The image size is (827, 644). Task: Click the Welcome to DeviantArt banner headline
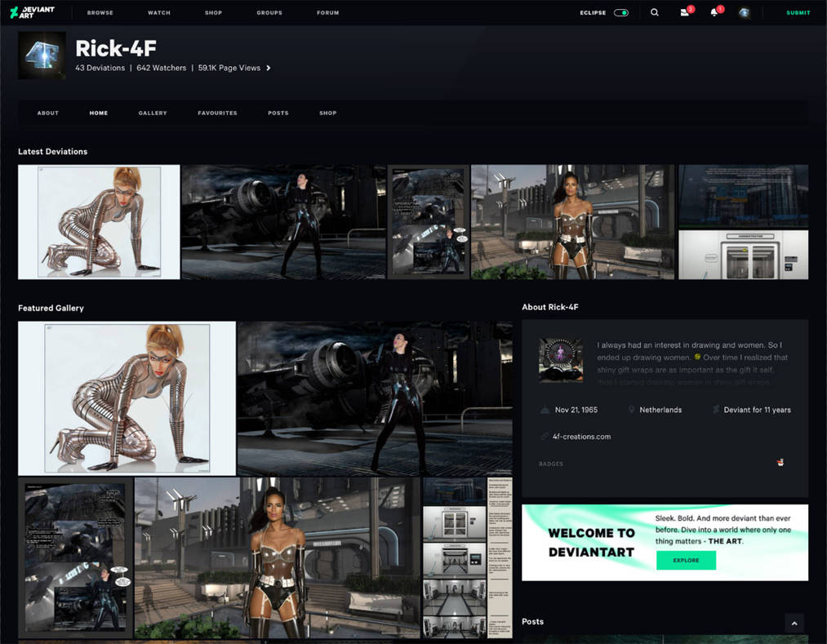(x=591, y=543)
